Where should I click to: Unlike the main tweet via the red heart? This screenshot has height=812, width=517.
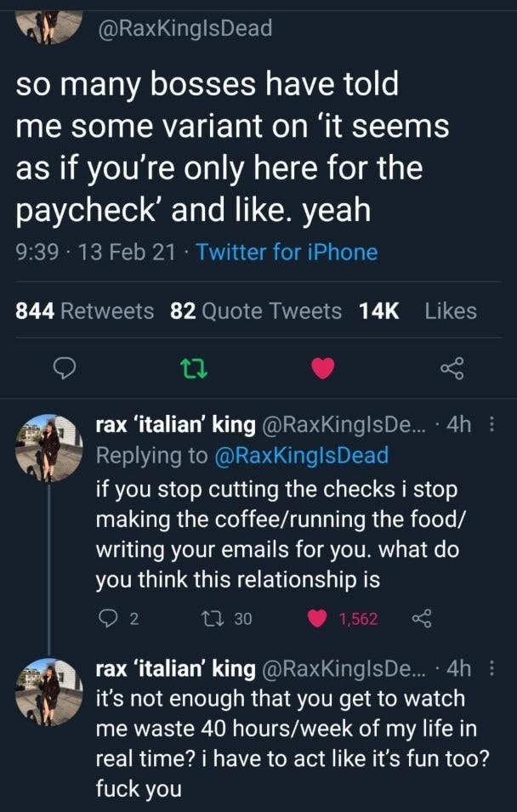pyautogui.click(x=323, y=369)
